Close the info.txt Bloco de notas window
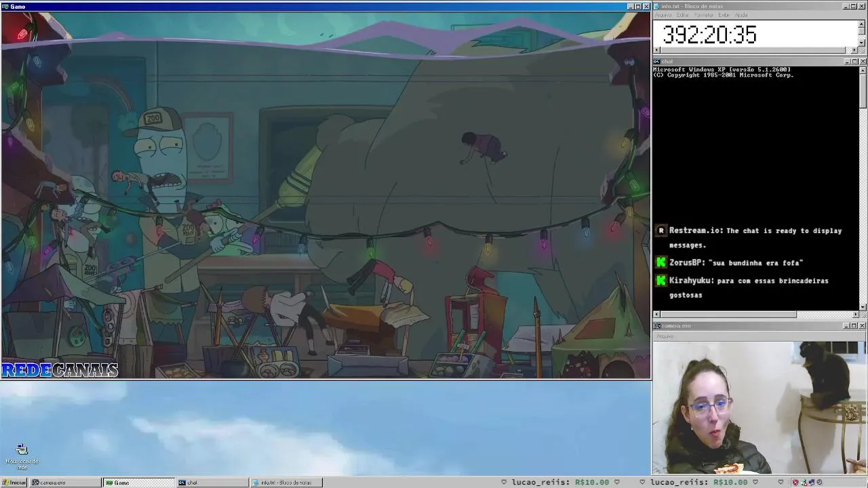 (863, 7)
